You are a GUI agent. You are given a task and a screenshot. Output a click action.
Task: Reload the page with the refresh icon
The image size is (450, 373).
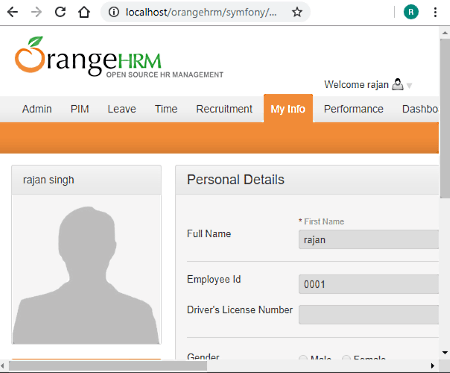[x=60, y=12]
